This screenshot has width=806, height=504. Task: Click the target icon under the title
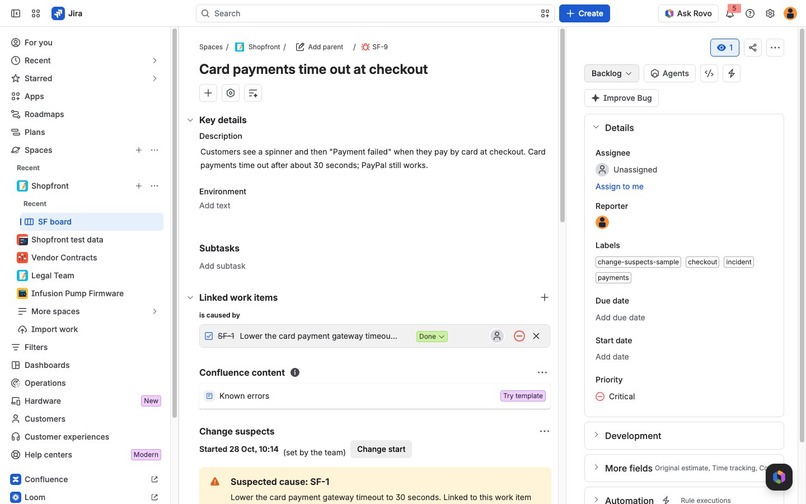coord(230,93)
